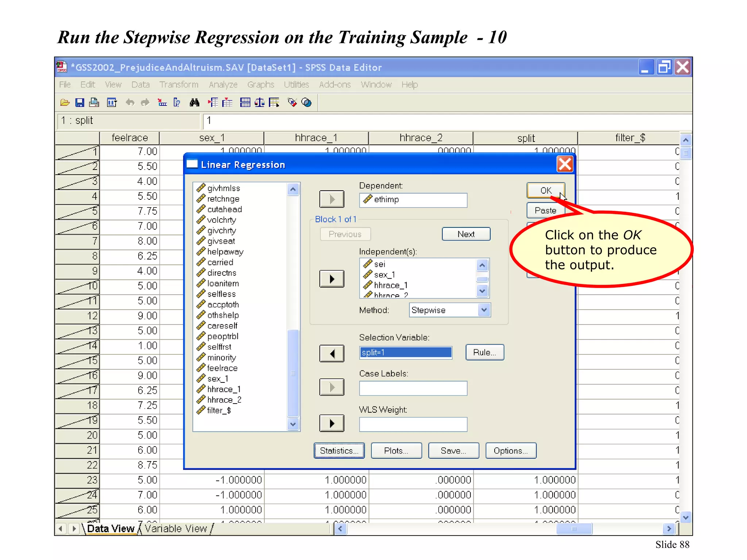Click the Undo arrow icon
This screenshot has width=747, height=560.
[x=130, y=103]
